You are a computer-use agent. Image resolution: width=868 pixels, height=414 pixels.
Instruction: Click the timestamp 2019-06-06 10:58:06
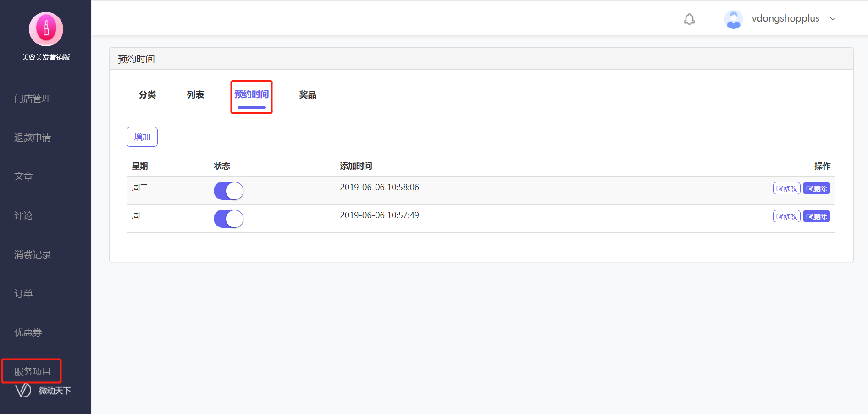[x=379, y=187]
